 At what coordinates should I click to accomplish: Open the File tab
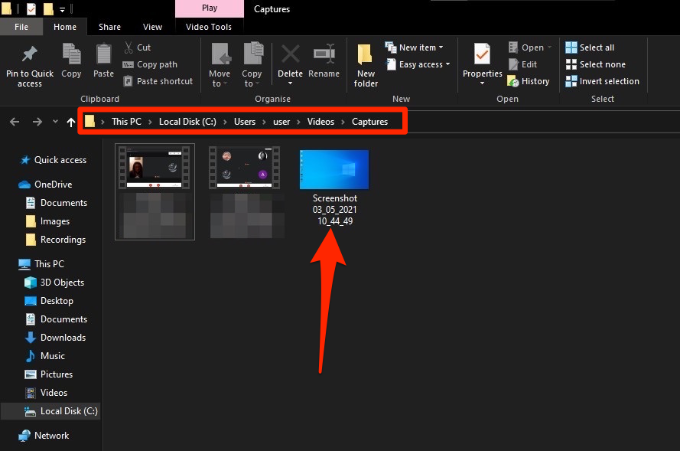[x=21, y=27]
